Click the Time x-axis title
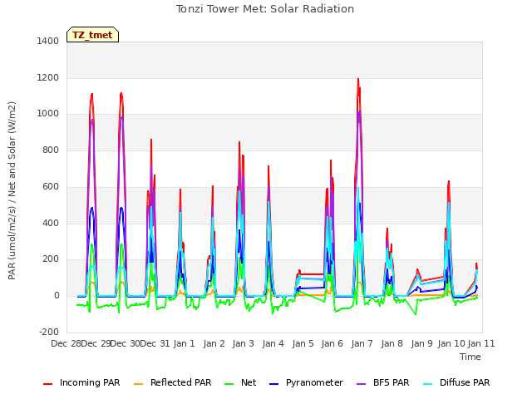This screenshot has height=399, width=532. (x=470, y=357)
